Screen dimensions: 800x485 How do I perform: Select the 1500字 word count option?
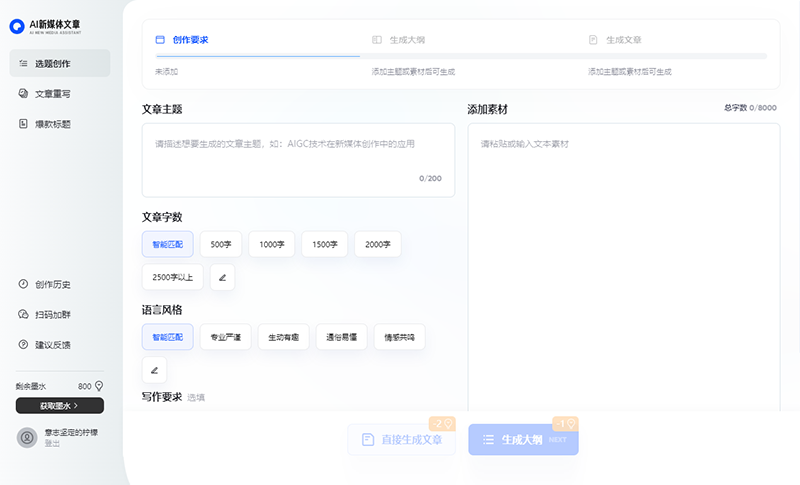click(x=324, y=244)
